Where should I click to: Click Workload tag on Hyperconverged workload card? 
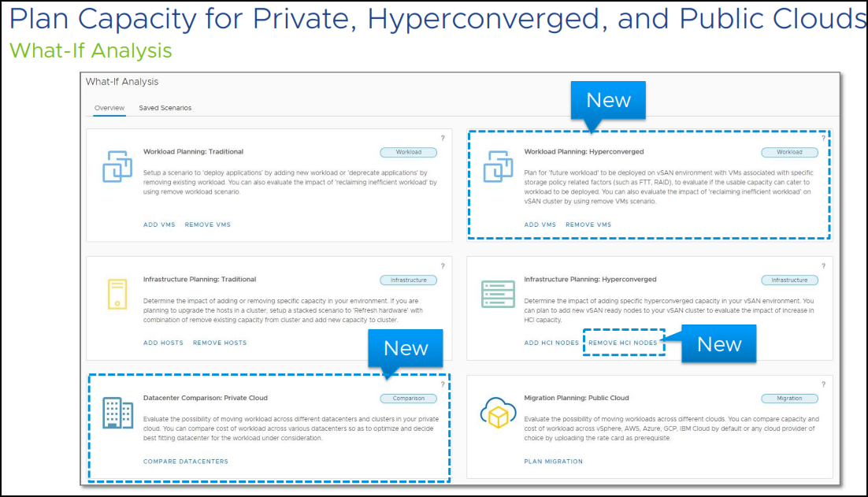coord(789,152)
